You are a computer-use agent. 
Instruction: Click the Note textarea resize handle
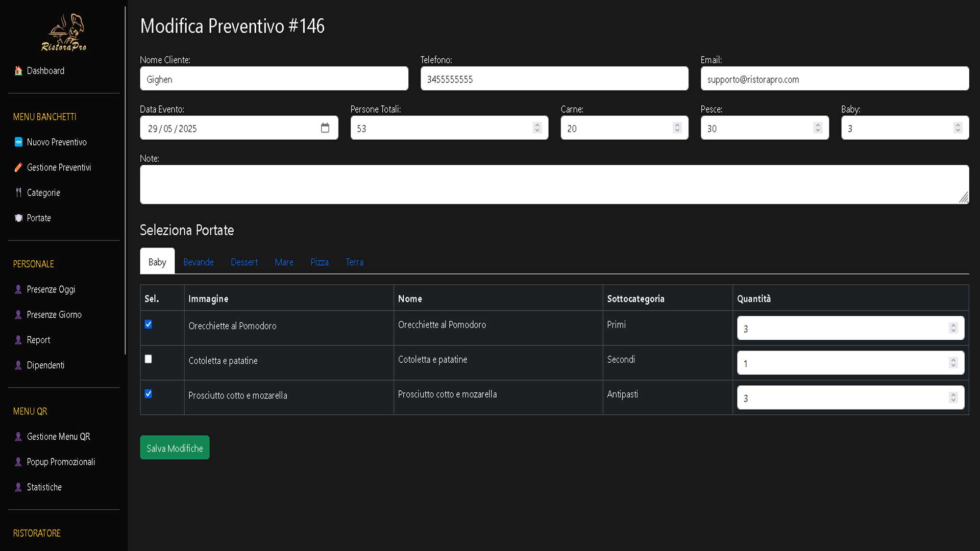coord(964,198)
